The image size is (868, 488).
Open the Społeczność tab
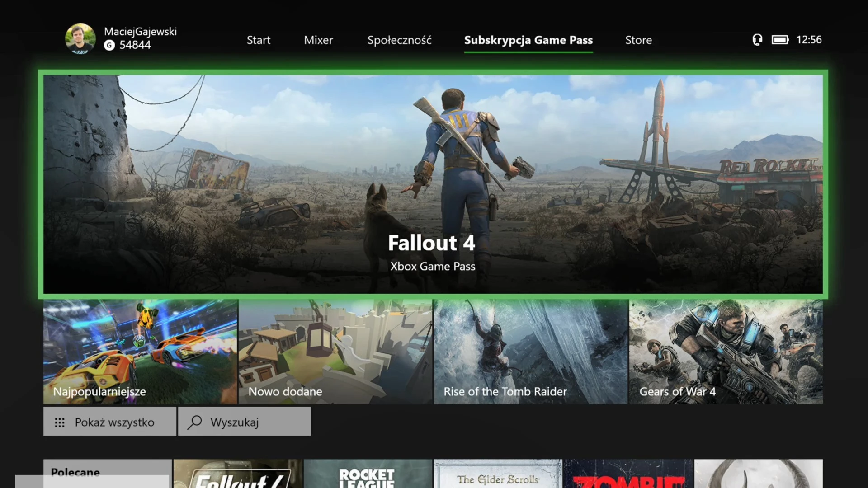click(x=399, y=40)
